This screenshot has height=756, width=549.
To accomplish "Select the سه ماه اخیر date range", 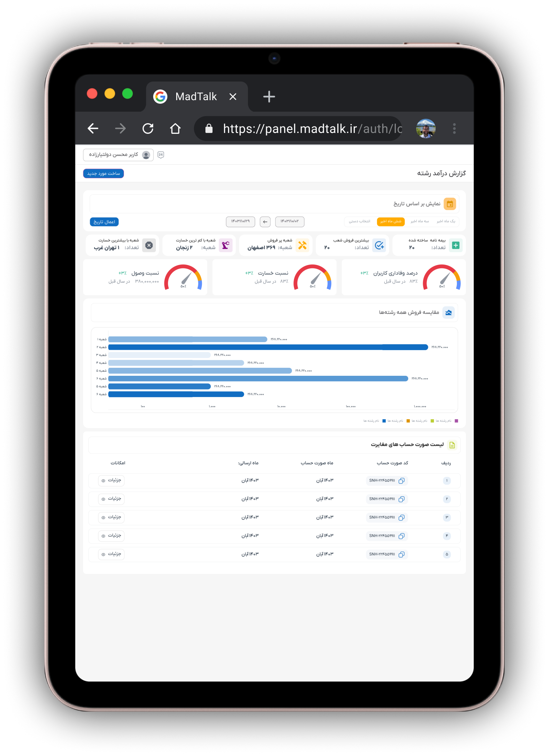I will click(x=419, y=221).
